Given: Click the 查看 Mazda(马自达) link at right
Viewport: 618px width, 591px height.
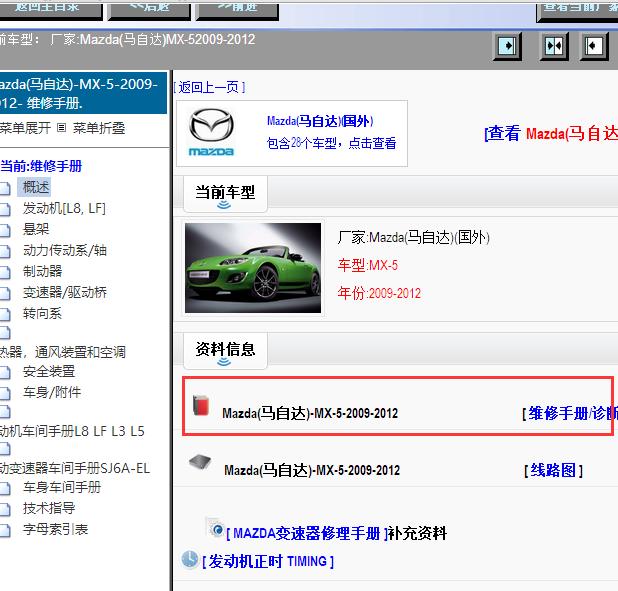Looking at the screenshot, I should click(x=551, y=134).
